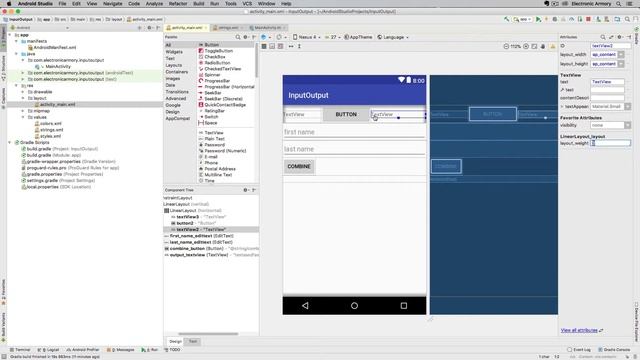Viewport: 640px width, 360px height.
Task: Open the layout_width value dropdown
Action: pyautogui.click(x=621, y=55)
